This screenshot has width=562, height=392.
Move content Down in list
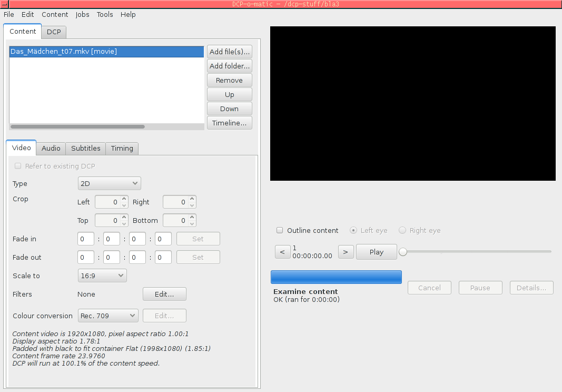(230, 109)
